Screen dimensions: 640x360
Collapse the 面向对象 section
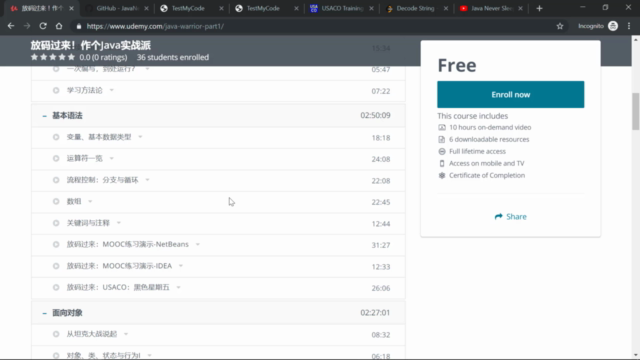44,313
